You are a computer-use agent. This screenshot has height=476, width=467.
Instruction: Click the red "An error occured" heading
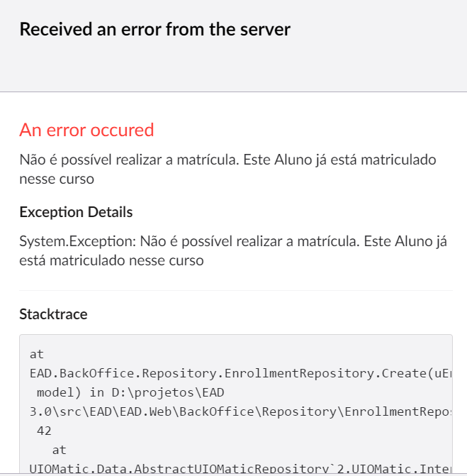86,130
